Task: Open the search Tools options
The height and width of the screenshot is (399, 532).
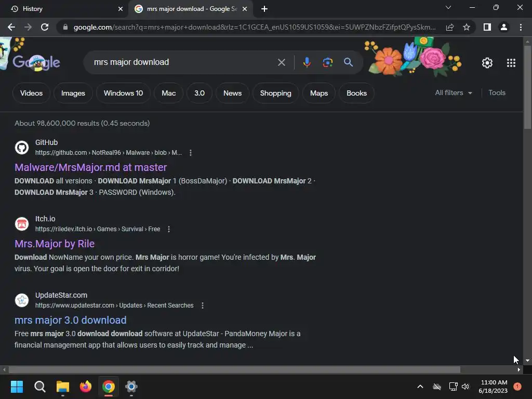Action: (497, 92)
